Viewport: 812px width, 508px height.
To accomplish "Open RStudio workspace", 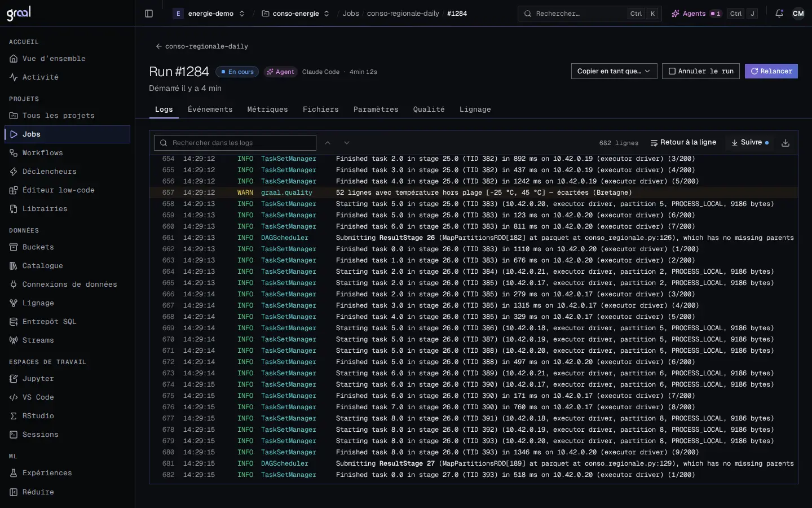I will pos(67,416).
